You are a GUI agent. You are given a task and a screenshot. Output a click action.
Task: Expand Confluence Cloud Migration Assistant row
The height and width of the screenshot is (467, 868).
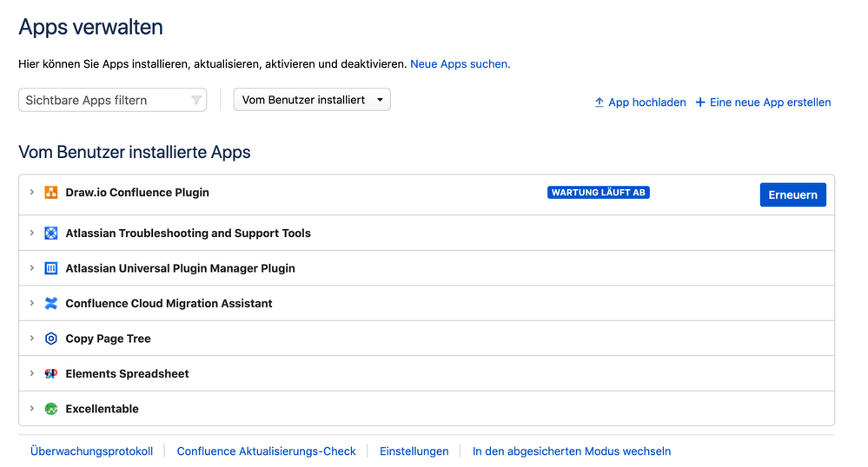coord(31,303)
